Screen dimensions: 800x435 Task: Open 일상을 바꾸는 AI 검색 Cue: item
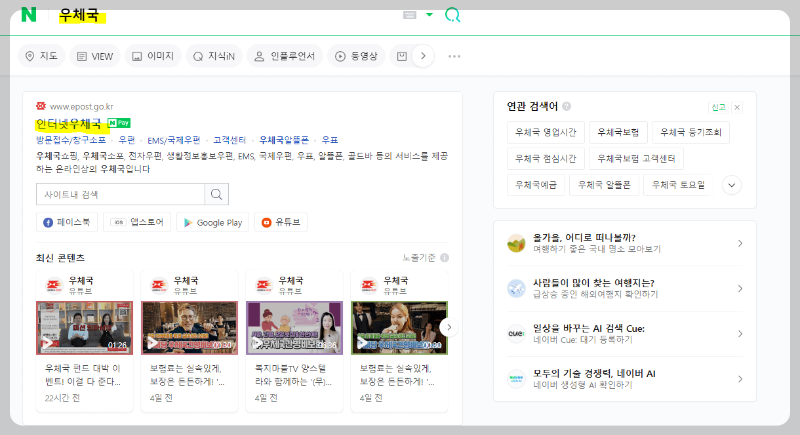(624, 334)
